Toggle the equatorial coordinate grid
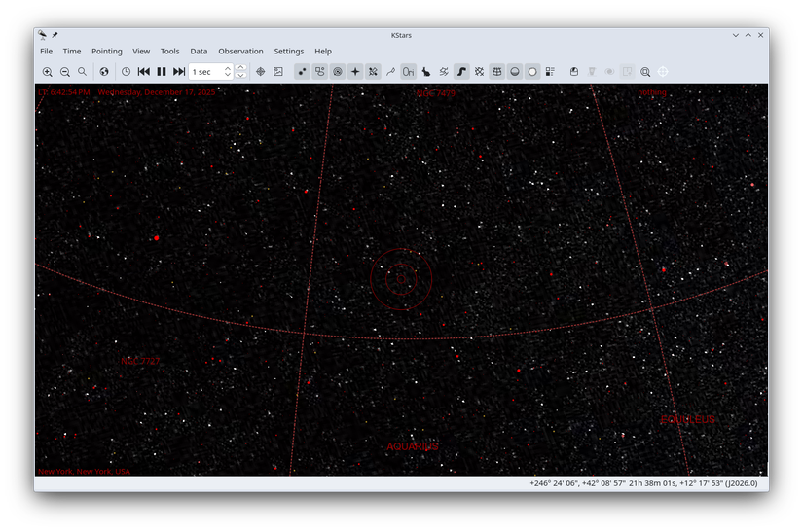This screenshot has height=532, width=803. tap(496, 72)
